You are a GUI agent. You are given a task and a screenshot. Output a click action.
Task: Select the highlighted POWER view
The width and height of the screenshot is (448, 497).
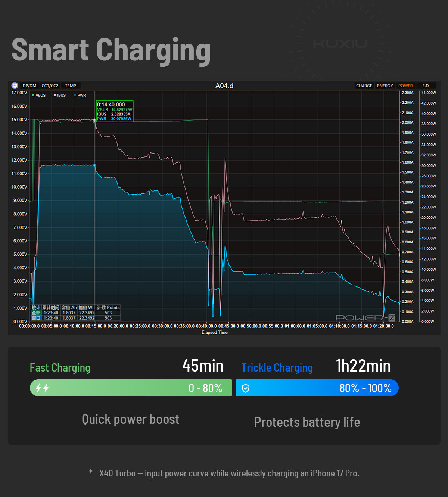[405, 86]
